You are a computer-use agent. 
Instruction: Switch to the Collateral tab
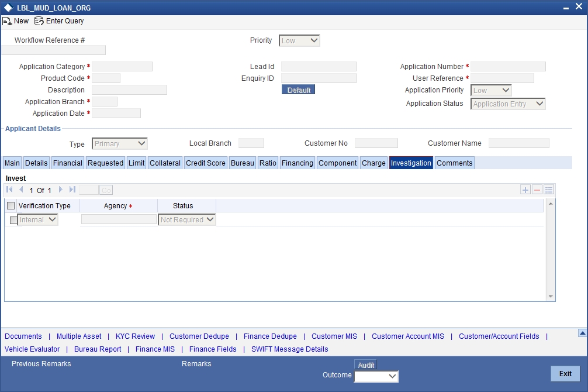(x=165, y=163)
